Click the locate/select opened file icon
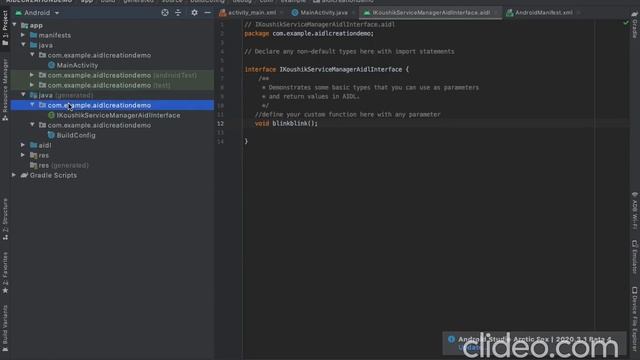 coord(164,13)
